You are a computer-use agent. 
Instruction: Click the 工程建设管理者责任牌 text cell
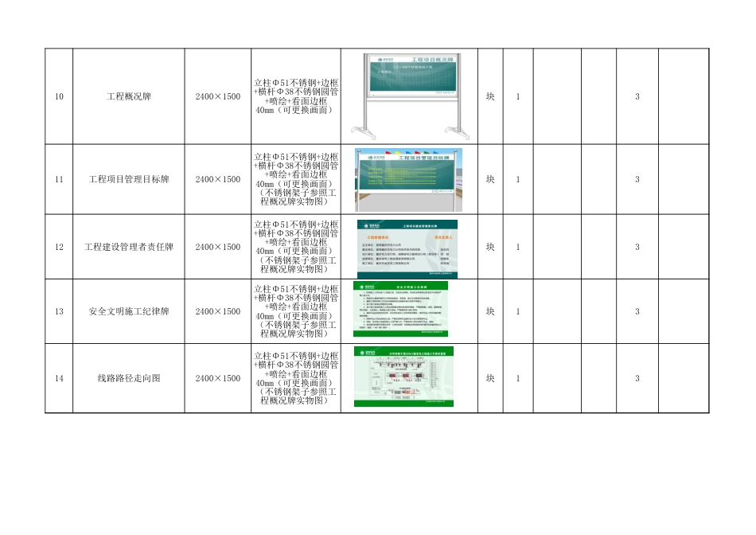[x=127, y=247]
